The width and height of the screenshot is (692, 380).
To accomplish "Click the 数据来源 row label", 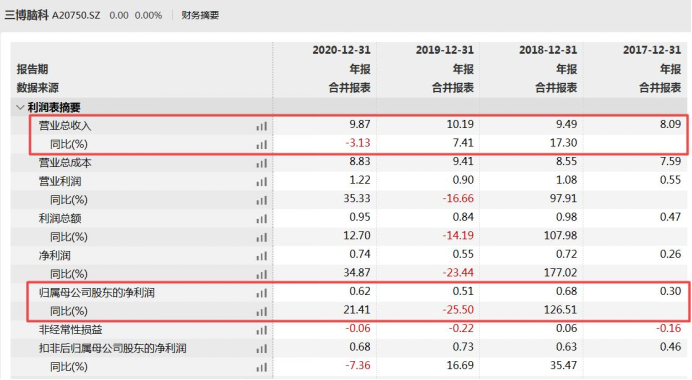I will [38, 88].
